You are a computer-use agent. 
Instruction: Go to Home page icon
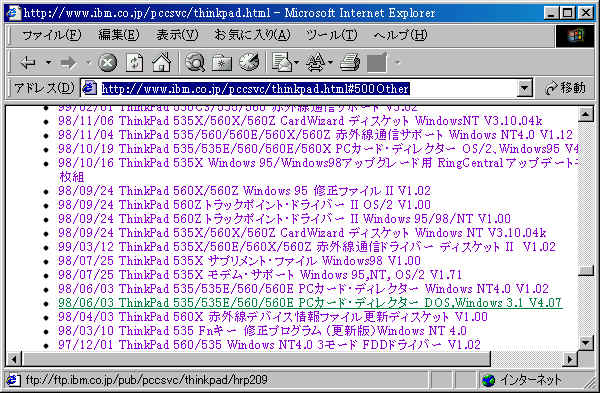pos(161,62)
